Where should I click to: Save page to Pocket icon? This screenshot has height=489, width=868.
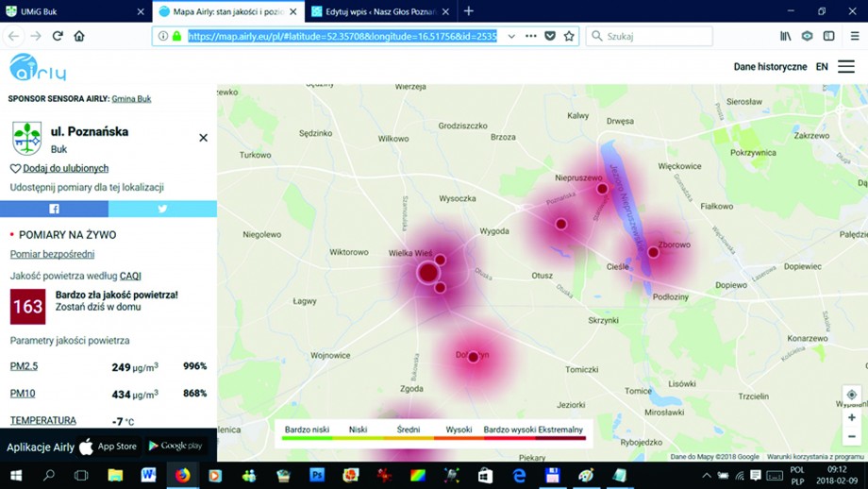(x=550, y=36)
